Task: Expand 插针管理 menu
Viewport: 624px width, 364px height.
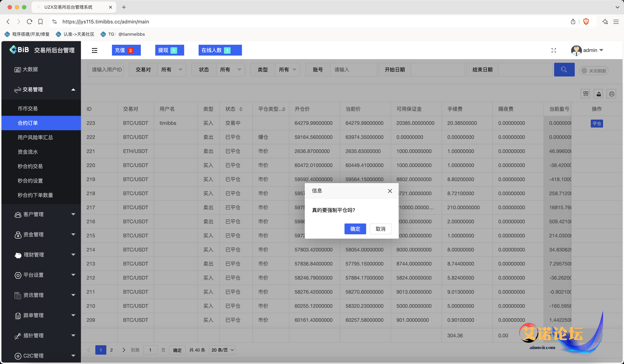Action: pos(41,336)
